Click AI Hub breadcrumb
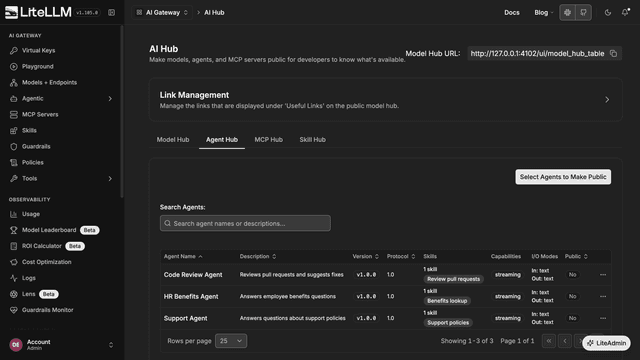This screenshot has height=360, width=640. click(214, 13)
